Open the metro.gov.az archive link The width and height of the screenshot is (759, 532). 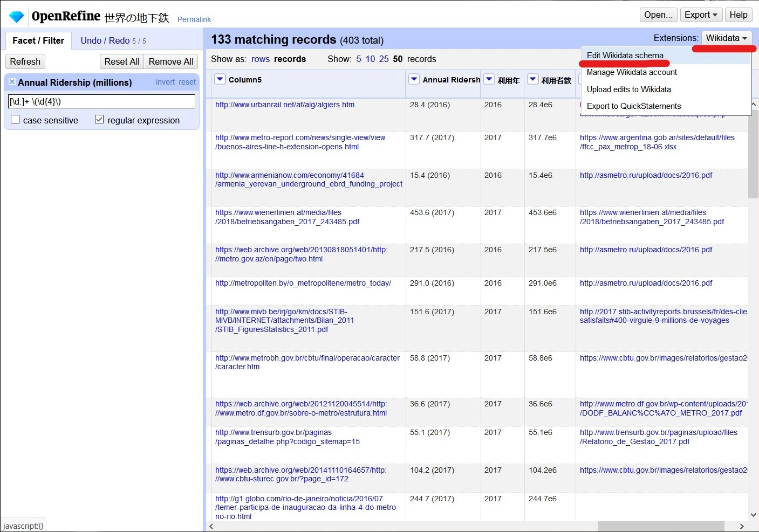[x=301, y=254]
